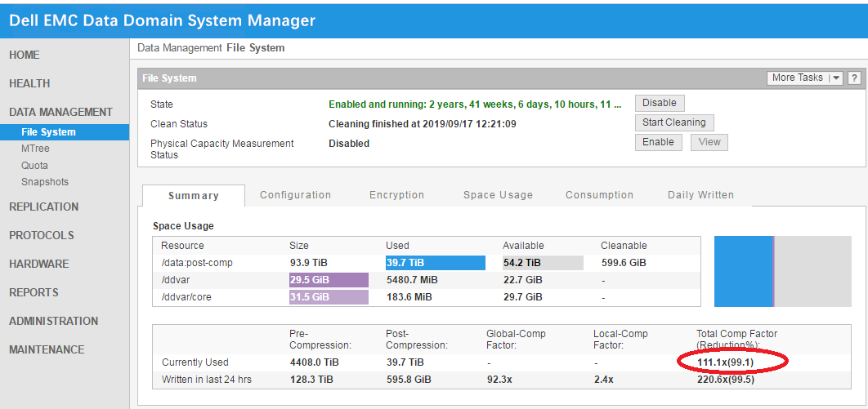This screenshot has height=409, width=868.
Task: Click the 599.6 GiB cleanable value
Action: coord(624,263)
